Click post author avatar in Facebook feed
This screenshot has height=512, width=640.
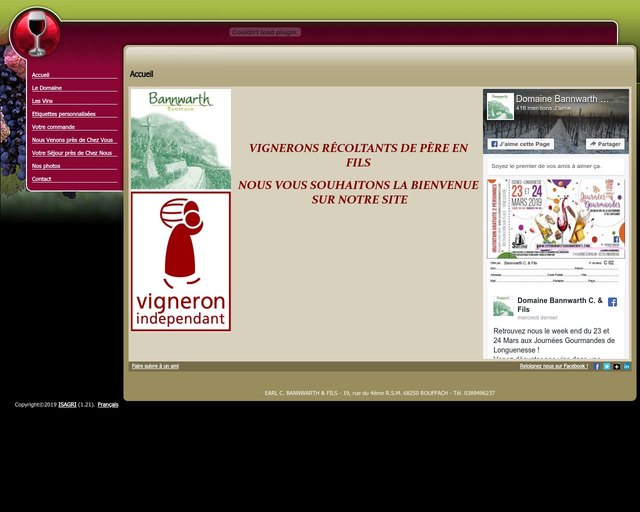503,306
